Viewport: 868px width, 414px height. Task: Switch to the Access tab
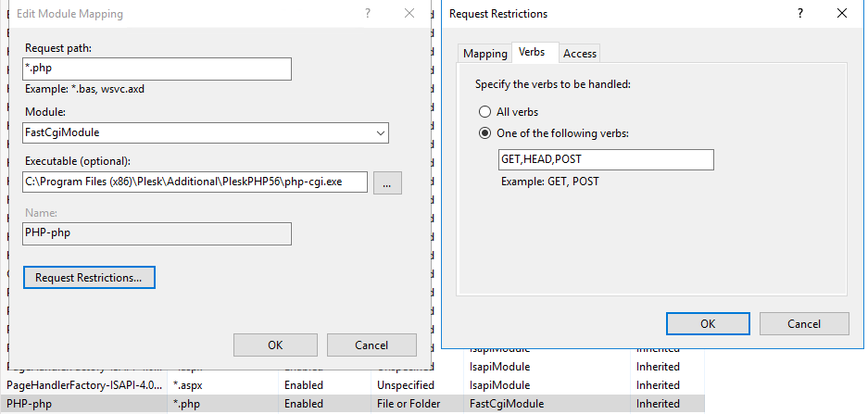pos(580,54)
